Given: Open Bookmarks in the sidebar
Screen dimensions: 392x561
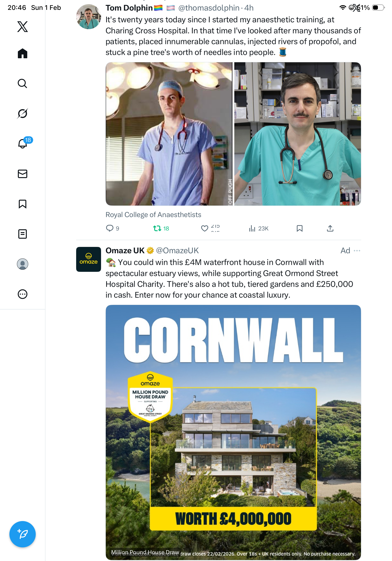Looking at the screenshot, I should 23,204.
